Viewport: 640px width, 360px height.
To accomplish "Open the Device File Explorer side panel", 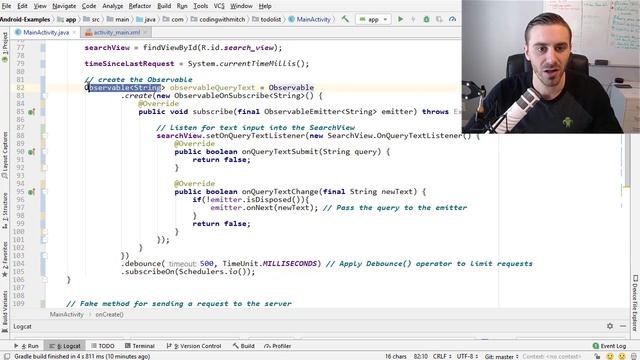I will [x=635, y=303].
